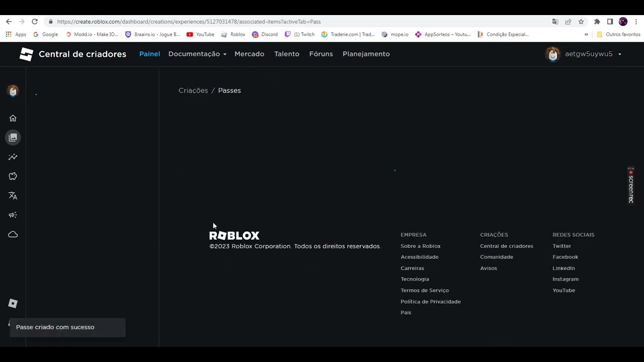Click the translate page icon in the address bar

(x=555, y=22)
